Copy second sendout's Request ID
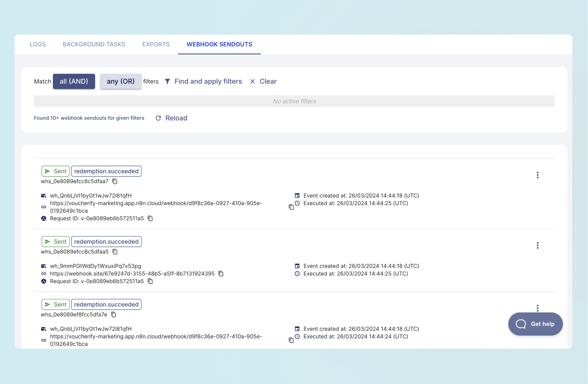 pyautogui.click(x=150, y=281)
